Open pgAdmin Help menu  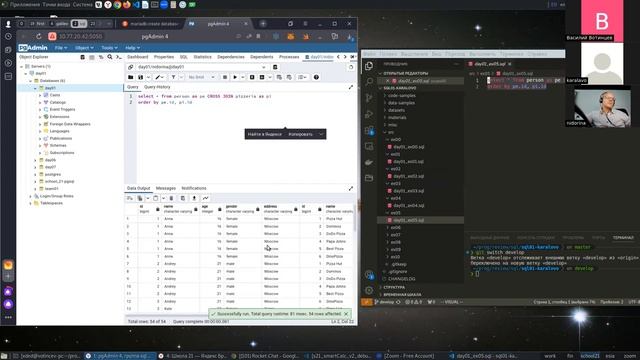point(132,48)
